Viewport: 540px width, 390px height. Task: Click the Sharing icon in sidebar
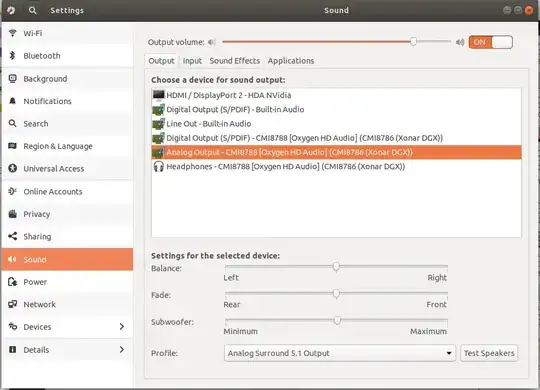[x=13, y=236]
